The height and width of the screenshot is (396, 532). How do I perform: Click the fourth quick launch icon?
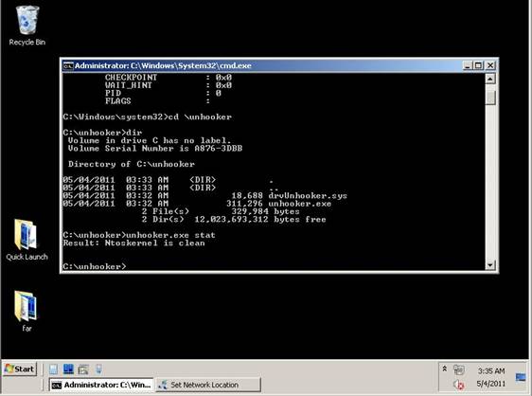(x=98, y=369)
